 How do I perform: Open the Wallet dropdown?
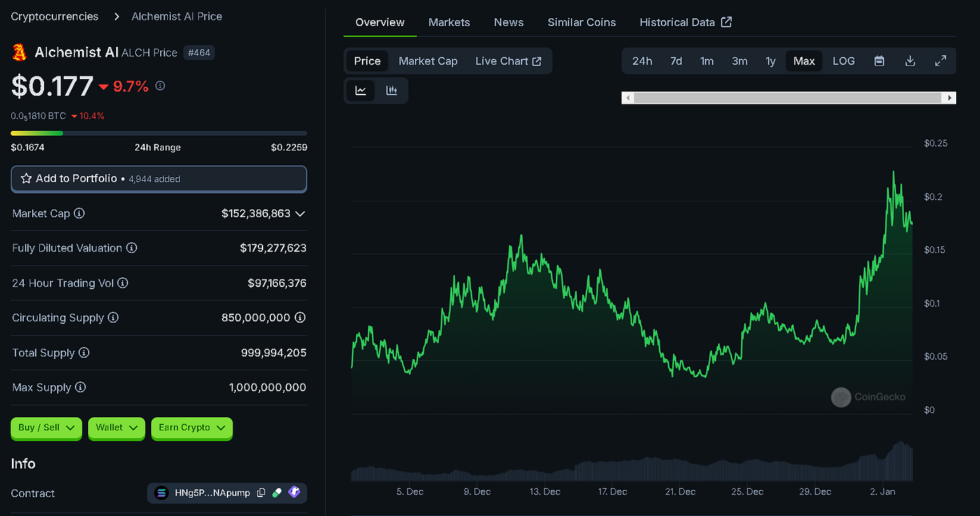[x=117, y=428]
